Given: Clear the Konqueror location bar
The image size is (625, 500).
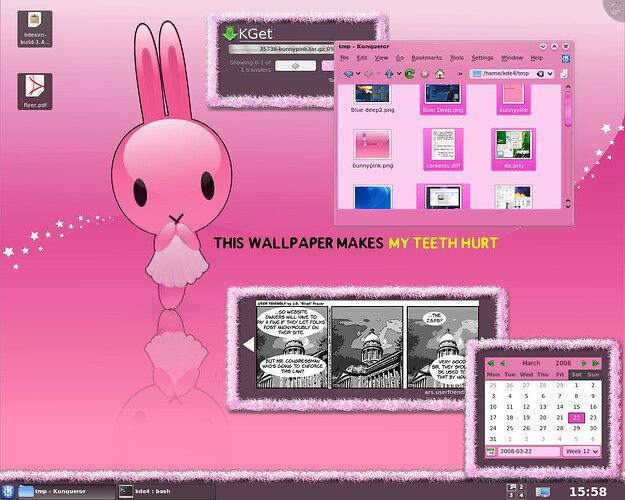Looking at the screenshot, I should coord(540,74).
